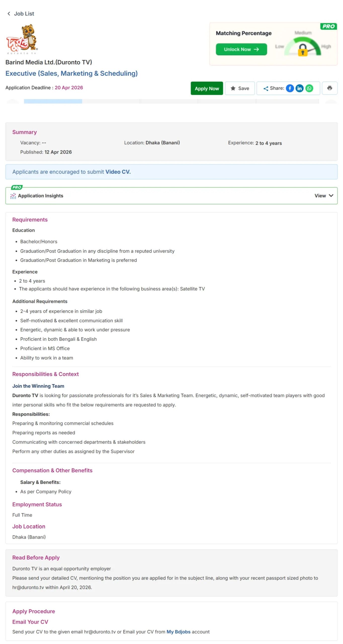The width and height of the screenshot is (343, 644).
Task: Click the Application Insights chart icon
Action: 13,196
